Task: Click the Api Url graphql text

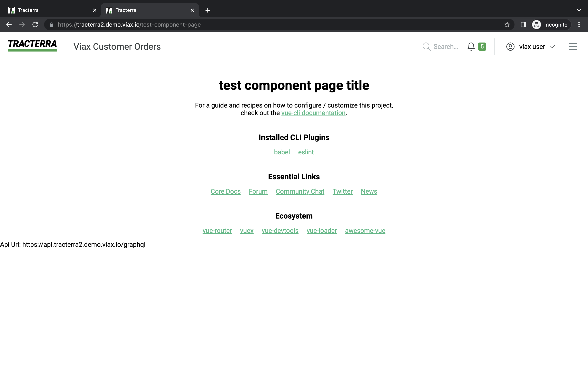Action: point(73,244)
